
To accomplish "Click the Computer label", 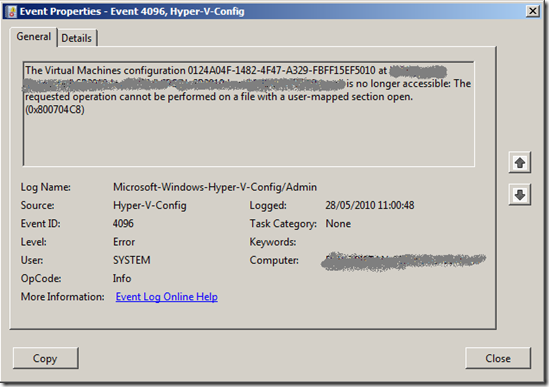I will [x=274, y=260].
